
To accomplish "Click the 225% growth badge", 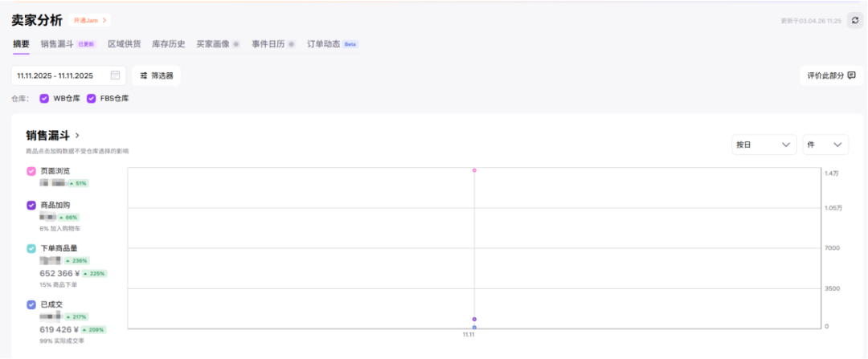I will (94, 273).
